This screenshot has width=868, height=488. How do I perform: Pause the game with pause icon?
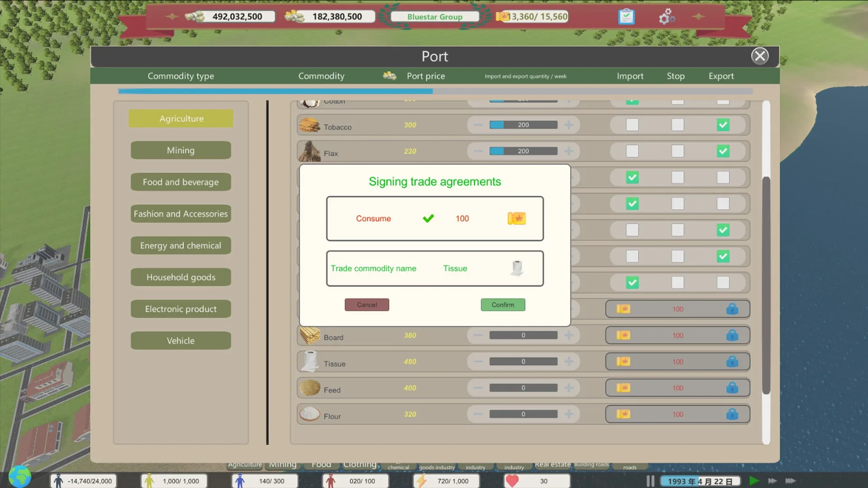[x=650, y=481]
